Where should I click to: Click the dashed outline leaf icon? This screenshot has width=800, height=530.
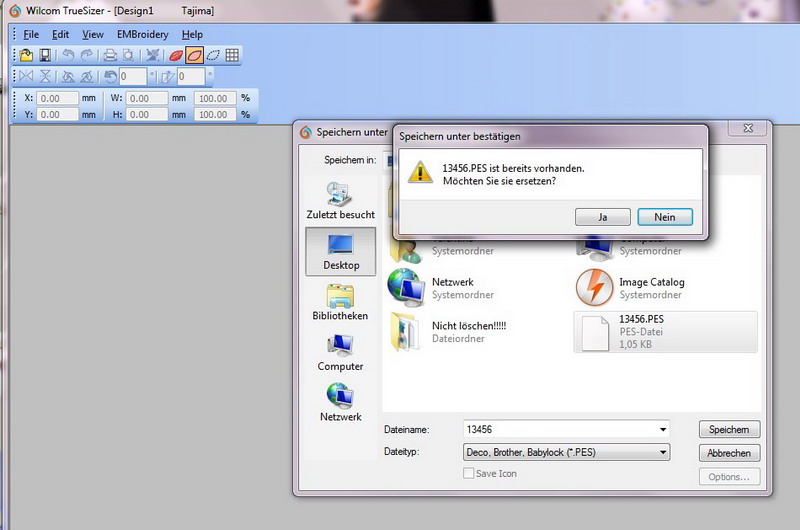pos(213,55)
